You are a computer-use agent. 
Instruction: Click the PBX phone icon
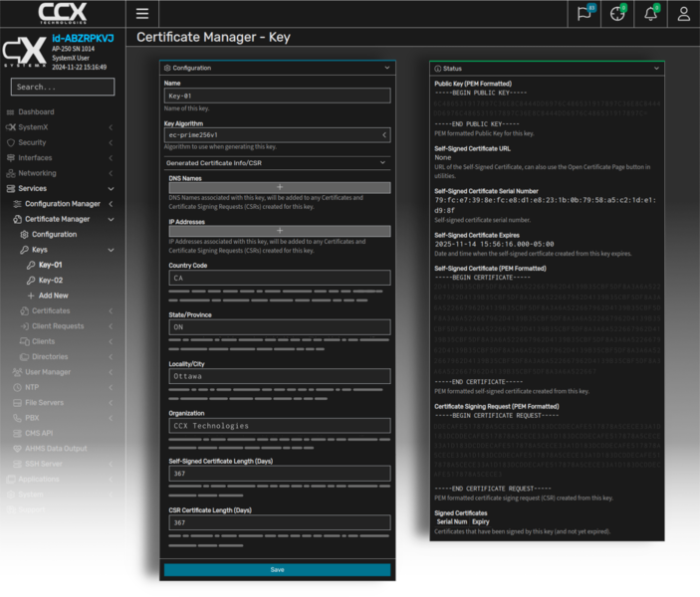point(17,418)
